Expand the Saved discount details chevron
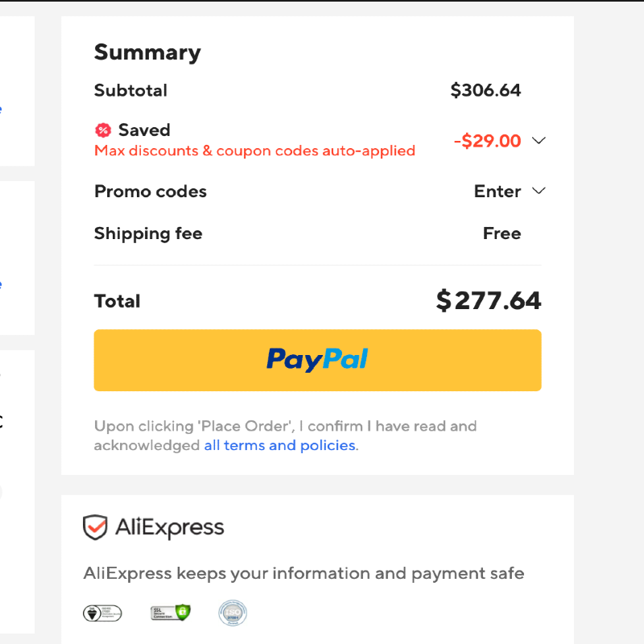This screenshot has height=644, width=644. point(539,141)
